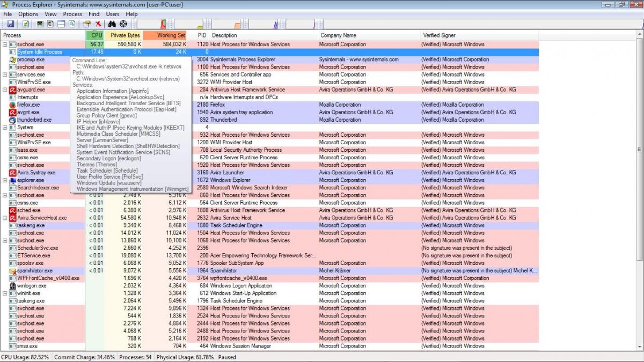
Task: Collapse the svchost.exe PID 860 tree node
Action: (5, 195)
